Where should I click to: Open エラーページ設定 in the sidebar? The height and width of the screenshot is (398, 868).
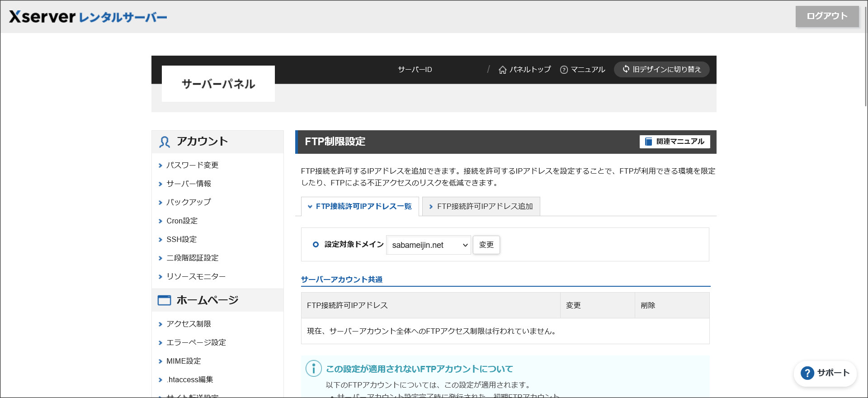(196, 343)
